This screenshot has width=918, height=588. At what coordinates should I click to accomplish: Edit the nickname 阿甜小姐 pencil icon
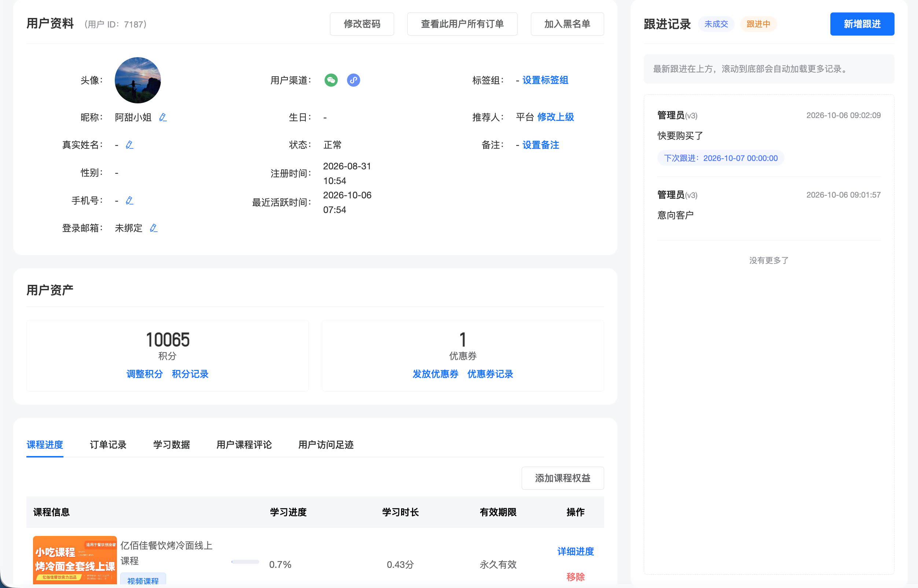tap(163, 117)
